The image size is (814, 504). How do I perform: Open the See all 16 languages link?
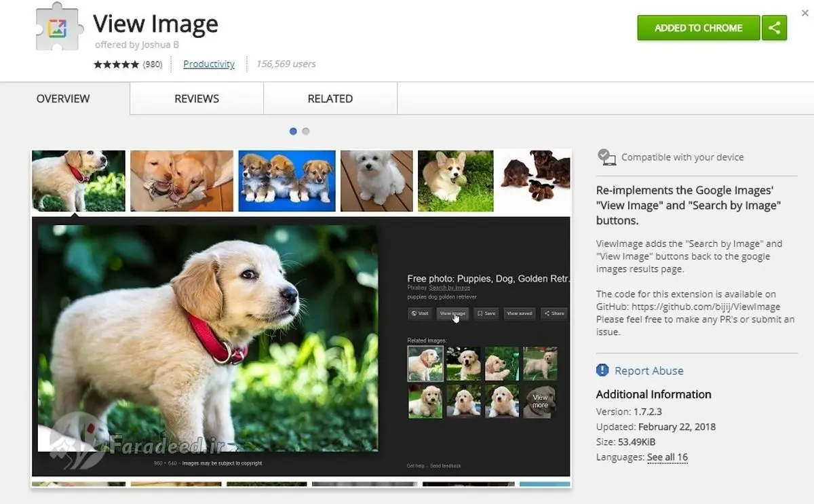(x=667, y=457)
